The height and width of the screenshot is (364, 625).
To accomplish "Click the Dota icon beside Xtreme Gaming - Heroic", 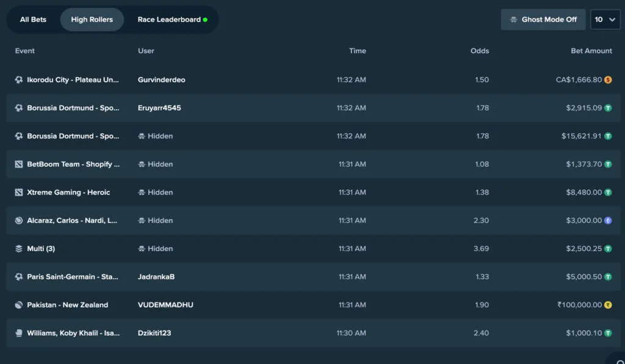I will [x=19, y=192].
